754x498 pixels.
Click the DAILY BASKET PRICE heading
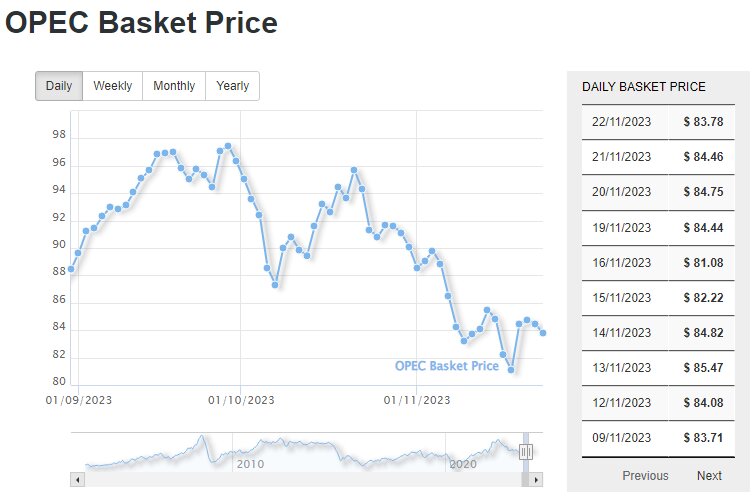[x=643, y=87]
